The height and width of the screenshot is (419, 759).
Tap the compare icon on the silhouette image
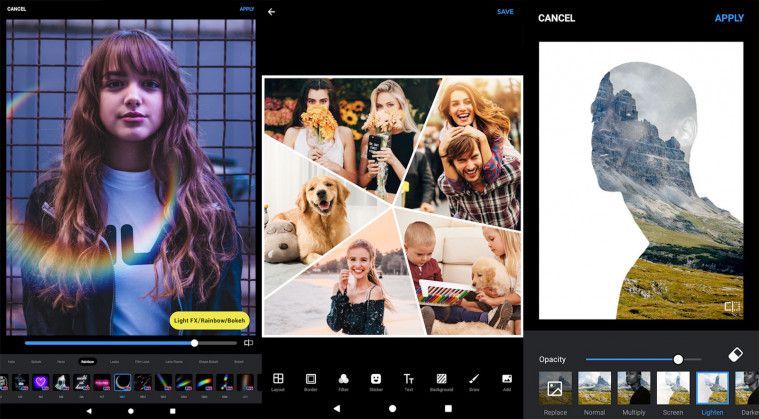pos(732,306)
